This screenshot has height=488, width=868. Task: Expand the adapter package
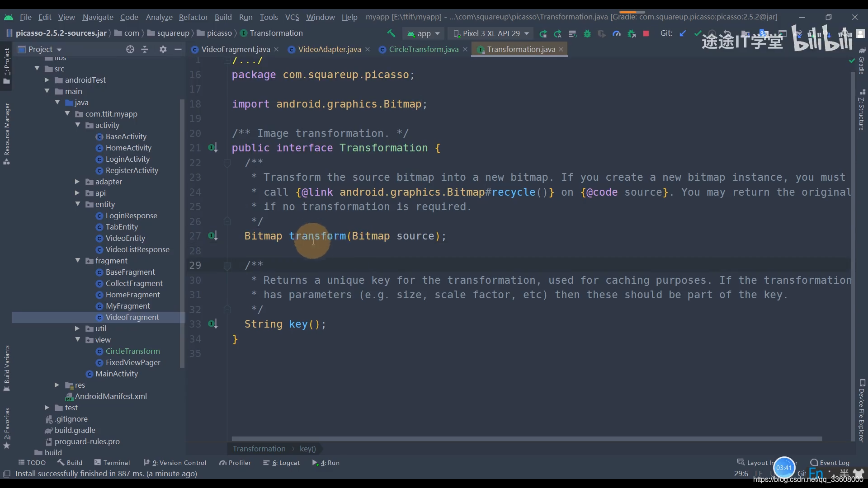pyautogui.click(x=77, y=182)
